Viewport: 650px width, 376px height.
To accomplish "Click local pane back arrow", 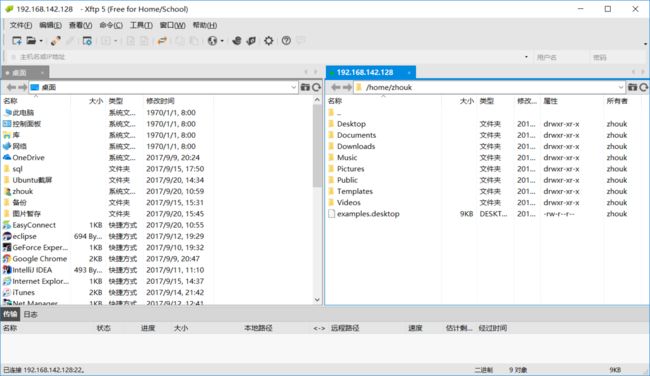I will (11, 87).
